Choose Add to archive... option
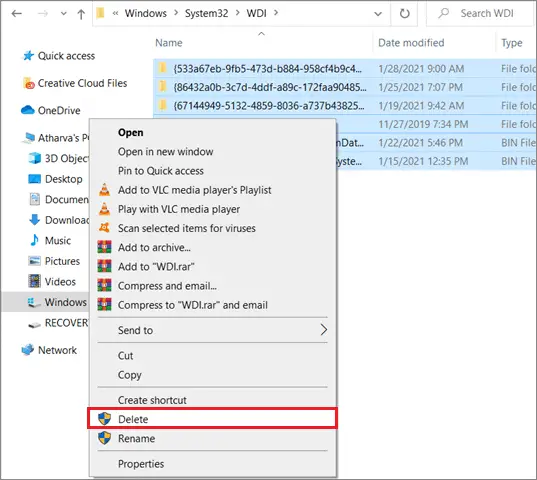Viewport: 537px width, 480px height. click(x=154, y=248)
